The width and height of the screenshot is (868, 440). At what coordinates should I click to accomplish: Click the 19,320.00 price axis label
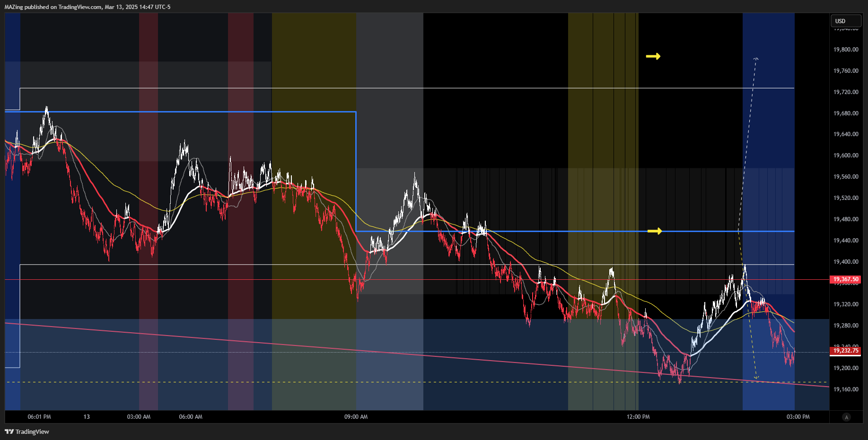pos(846,304)
